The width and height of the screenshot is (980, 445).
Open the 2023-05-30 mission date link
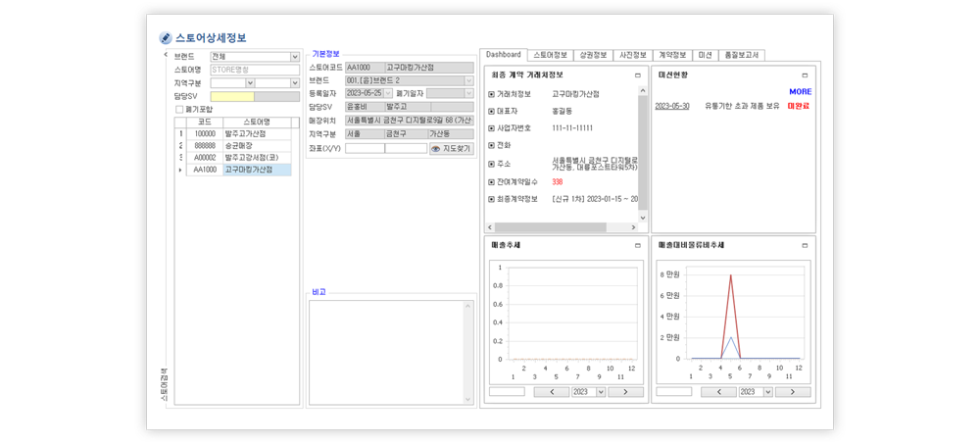672,106
